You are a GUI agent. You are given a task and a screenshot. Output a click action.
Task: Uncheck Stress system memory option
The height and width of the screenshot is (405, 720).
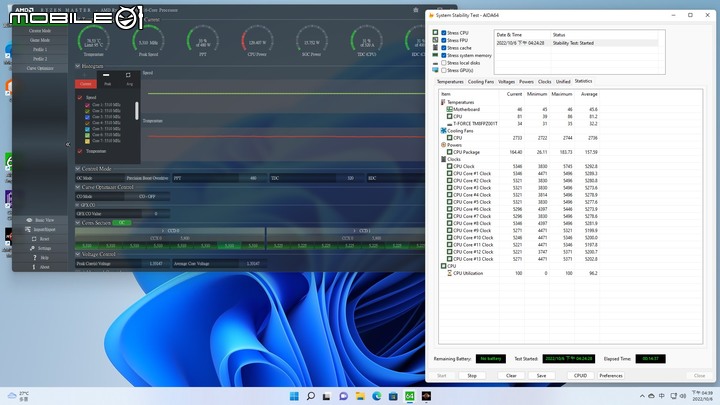(x=444, y=55)
